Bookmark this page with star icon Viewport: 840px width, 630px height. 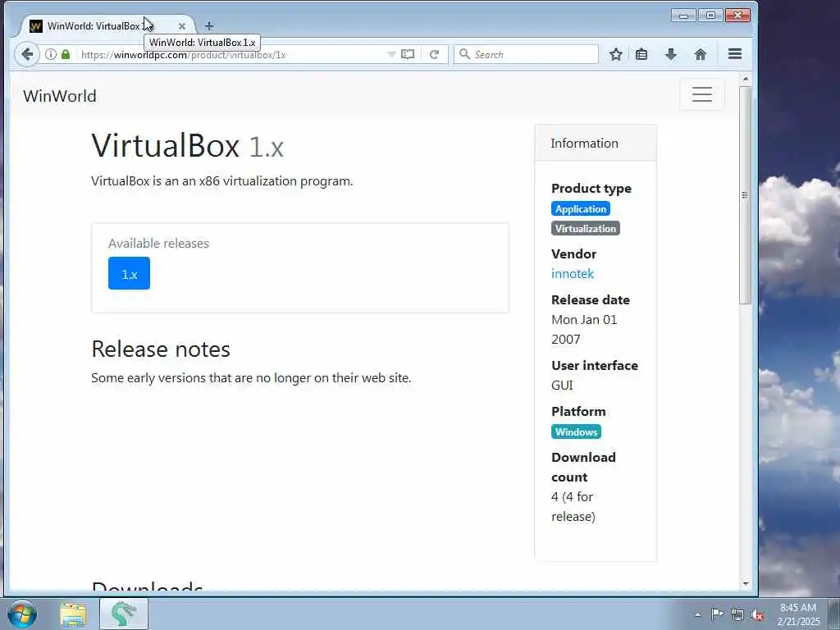point(616,54)
